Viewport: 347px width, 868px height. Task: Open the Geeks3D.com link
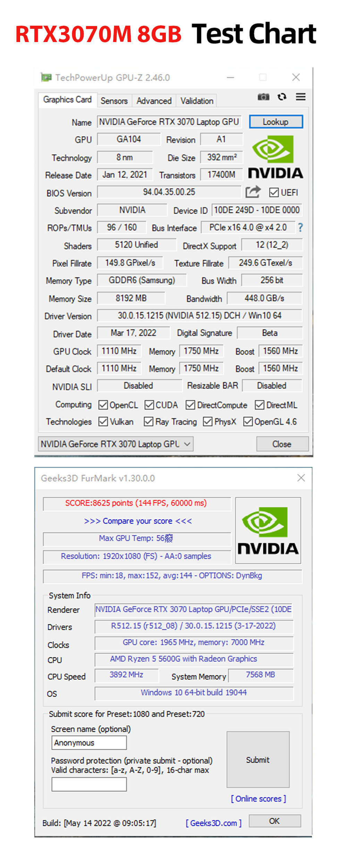pos(213,823)
